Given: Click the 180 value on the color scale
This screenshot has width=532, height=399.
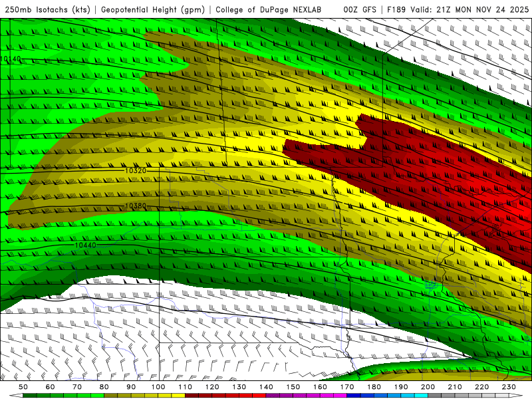Looking at the screenshot, I should 374,387.
